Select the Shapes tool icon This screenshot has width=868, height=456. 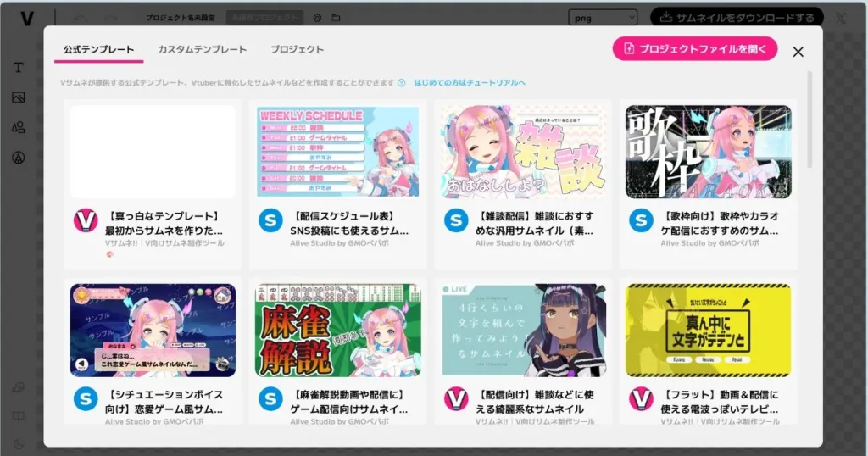pos(19,127)
